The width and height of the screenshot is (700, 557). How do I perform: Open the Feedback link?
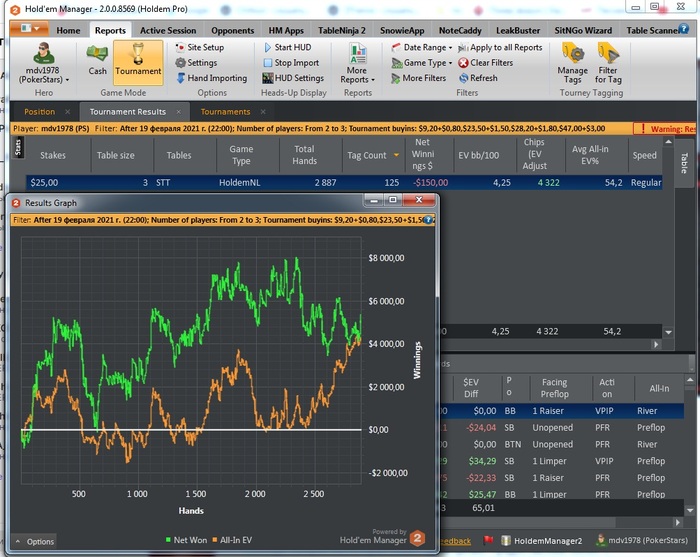pyautogui.click(x=455, y=541)
